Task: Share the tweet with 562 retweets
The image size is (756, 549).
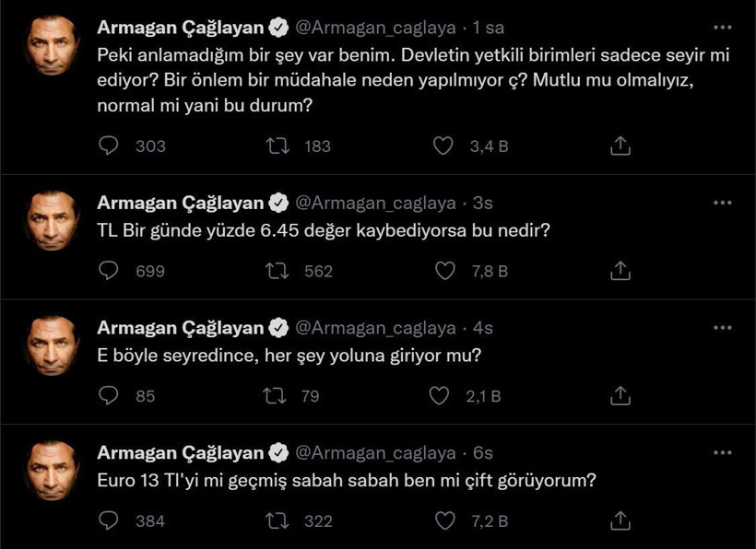Action: 620,270
